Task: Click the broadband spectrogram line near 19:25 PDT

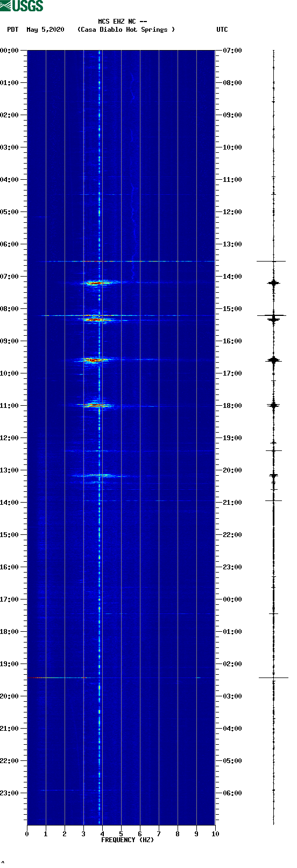Action: point(117,678)
